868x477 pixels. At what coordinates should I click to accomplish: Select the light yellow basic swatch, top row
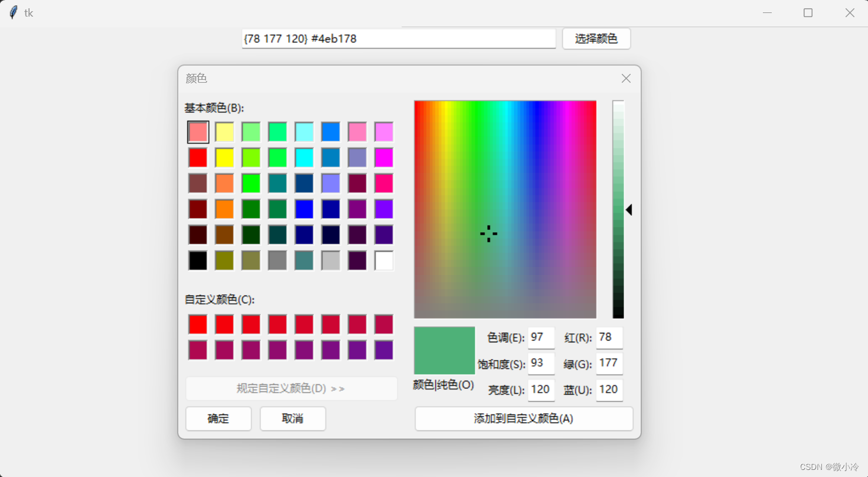tap(224, 132)
